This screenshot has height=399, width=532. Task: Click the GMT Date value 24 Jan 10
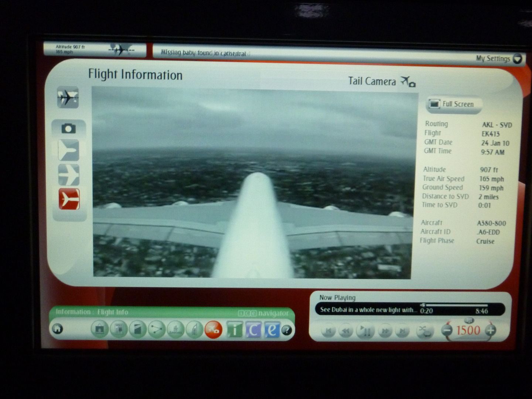495,143
